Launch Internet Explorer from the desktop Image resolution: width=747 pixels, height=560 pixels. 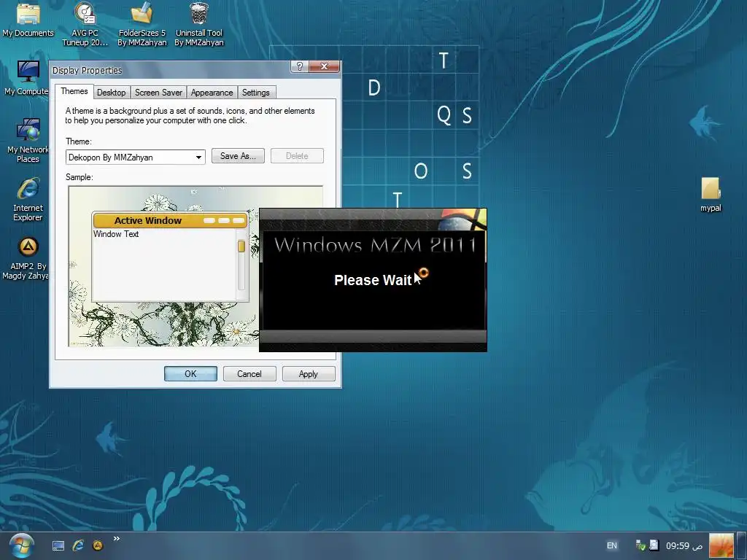tap(28, 199)
